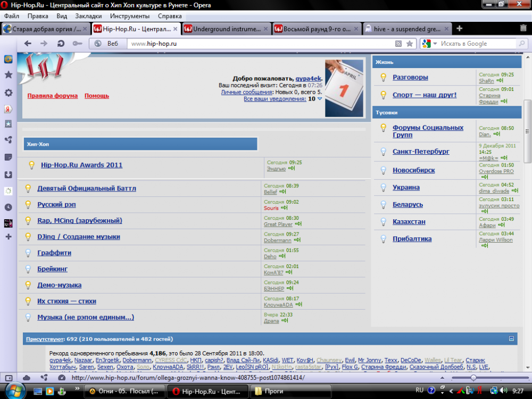Open the Правила форума link
532x399 pixels.
coord(53,96)
